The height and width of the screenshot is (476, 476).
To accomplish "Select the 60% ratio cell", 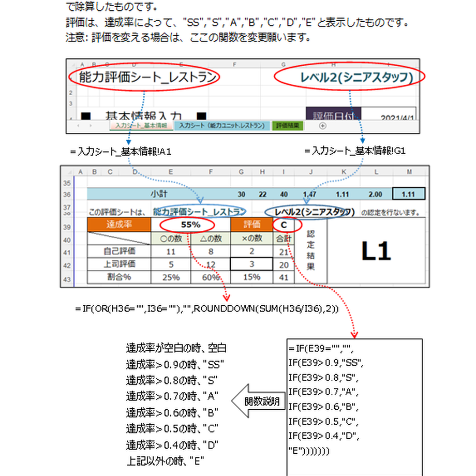I will tap(211, 277).
